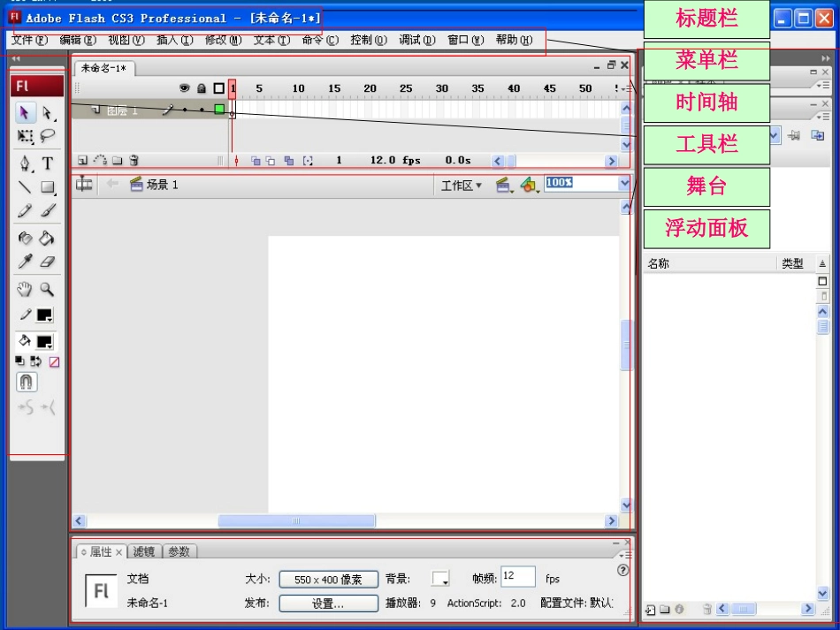Screen dimensions: 840x630
Task: Select the Eraser tool
Action: pos(48,262)
